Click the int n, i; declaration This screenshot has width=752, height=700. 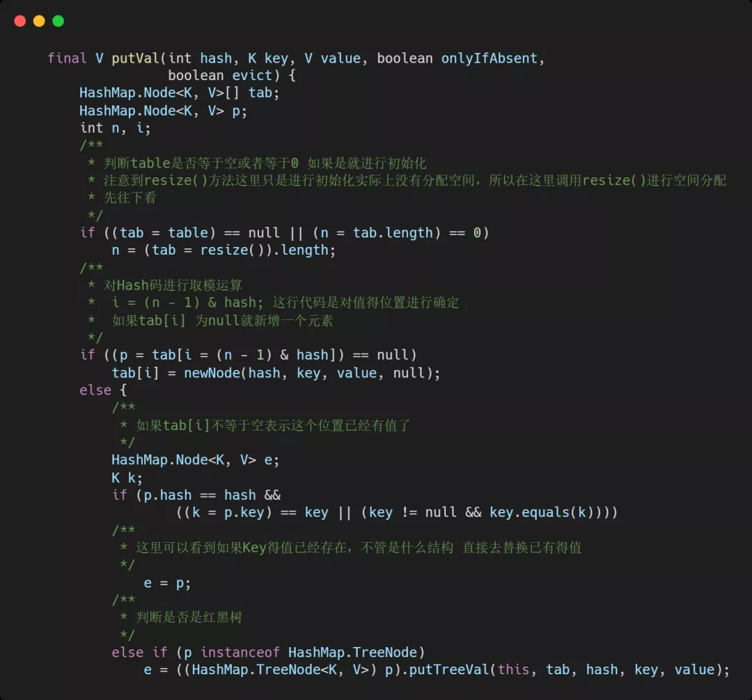(115, 128)
